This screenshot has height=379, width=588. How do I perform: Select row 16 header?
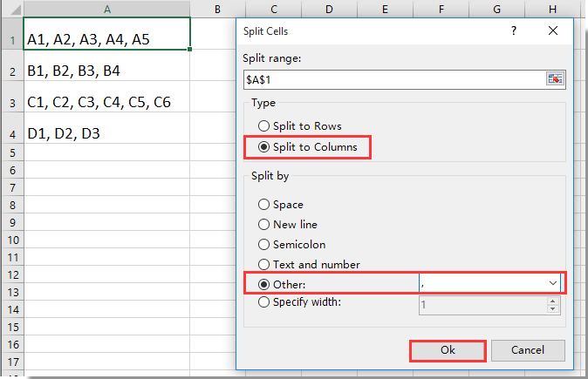click(12, 344)
